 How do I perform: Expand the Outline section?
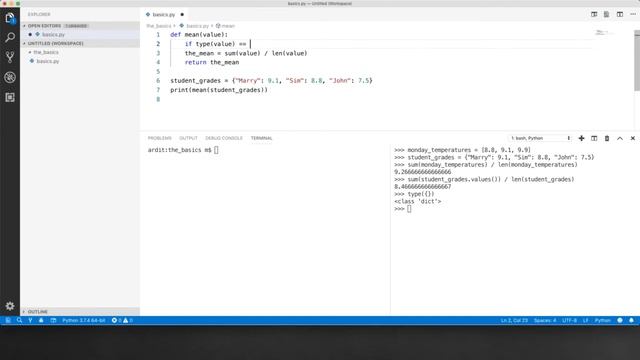click(38, 312)
